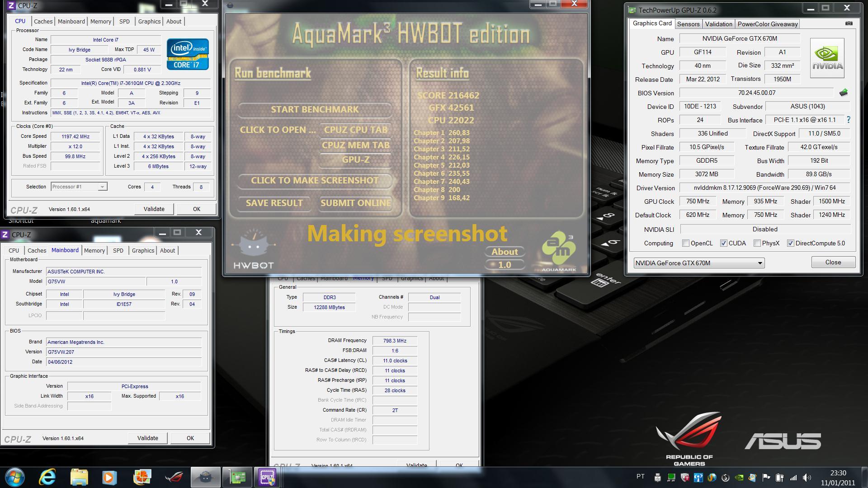Open Windows Media Player from the taskbar
Image resolution: width=868 pixels, height=488 pixels.
[x=110, y=477]
